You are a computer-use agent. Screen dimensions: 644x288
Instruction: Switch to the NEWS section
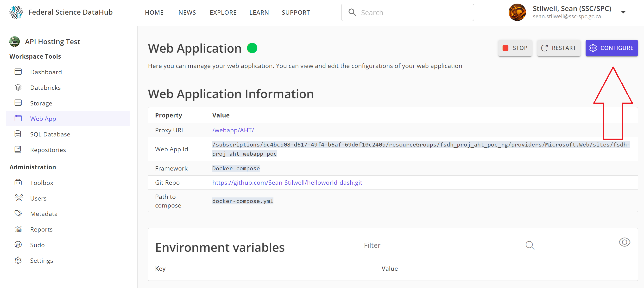pos(187,12)
